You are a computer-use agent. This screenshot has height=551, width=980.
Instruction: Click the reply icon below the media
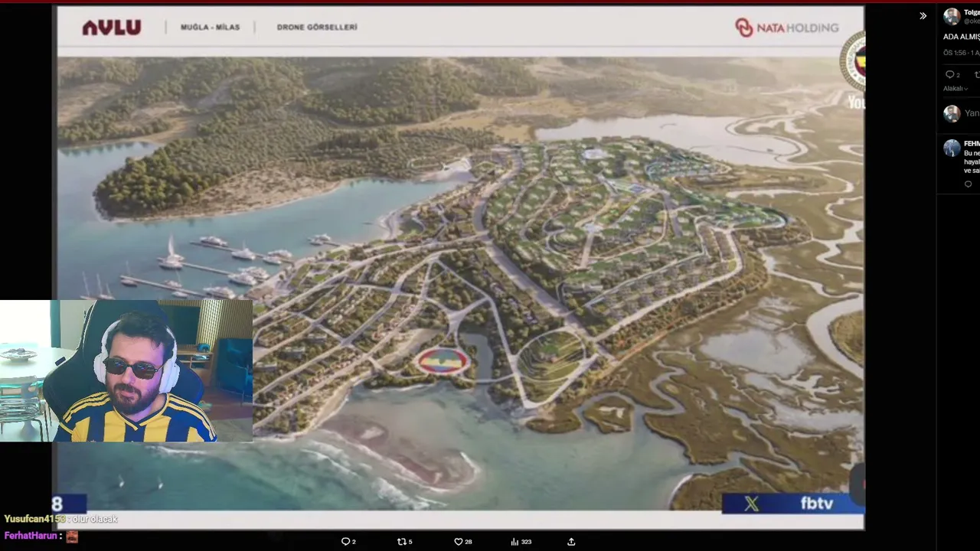pyautogui.click(x=348, y=542)
